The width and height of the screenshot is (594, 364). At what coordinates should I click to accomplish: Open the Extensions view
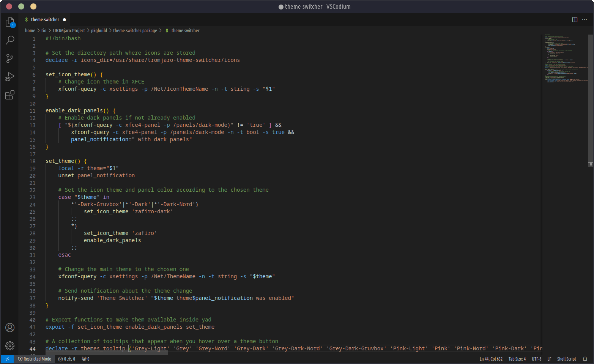(10, 95)
